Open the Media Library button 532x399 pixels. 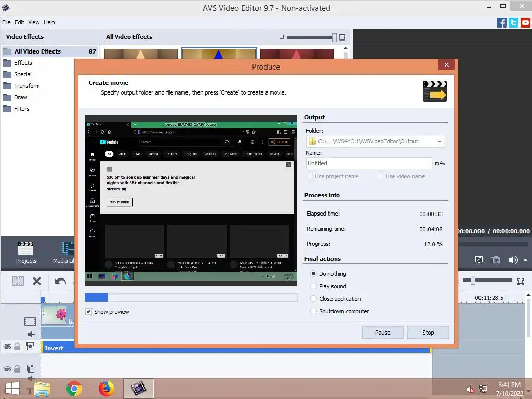point(64,252)
